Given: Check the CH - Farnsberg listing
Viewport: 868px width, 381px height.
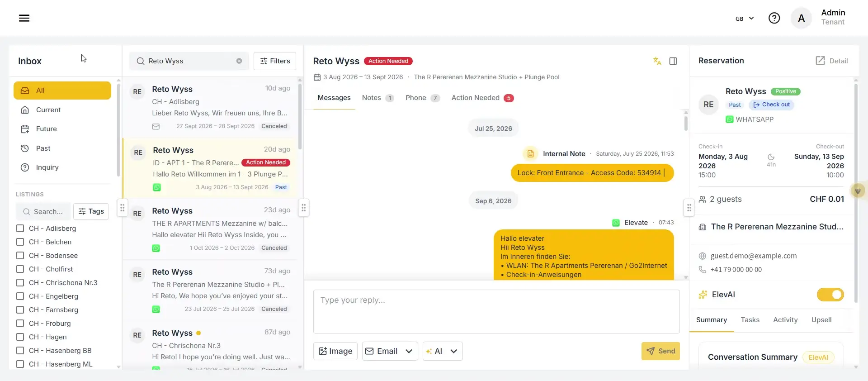Looking at the screenshot, I should (20, 310).
